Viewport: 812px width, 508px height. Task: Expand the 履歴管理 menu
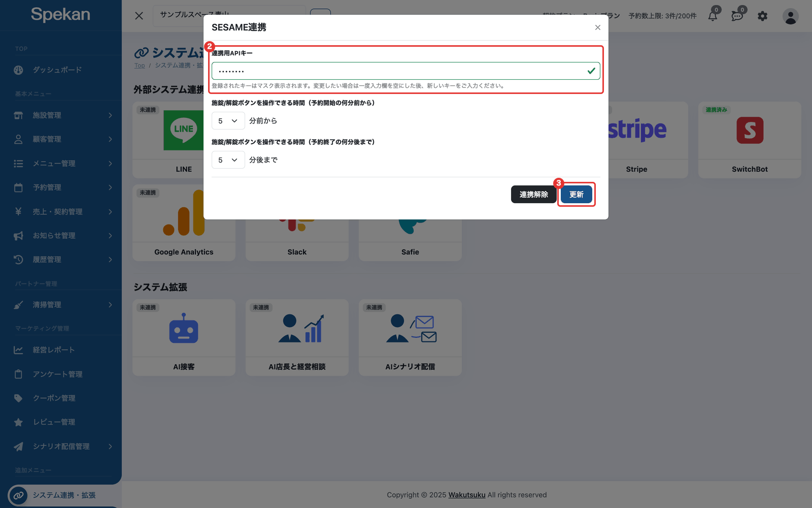pyautogui.click(x=61, y=260)
